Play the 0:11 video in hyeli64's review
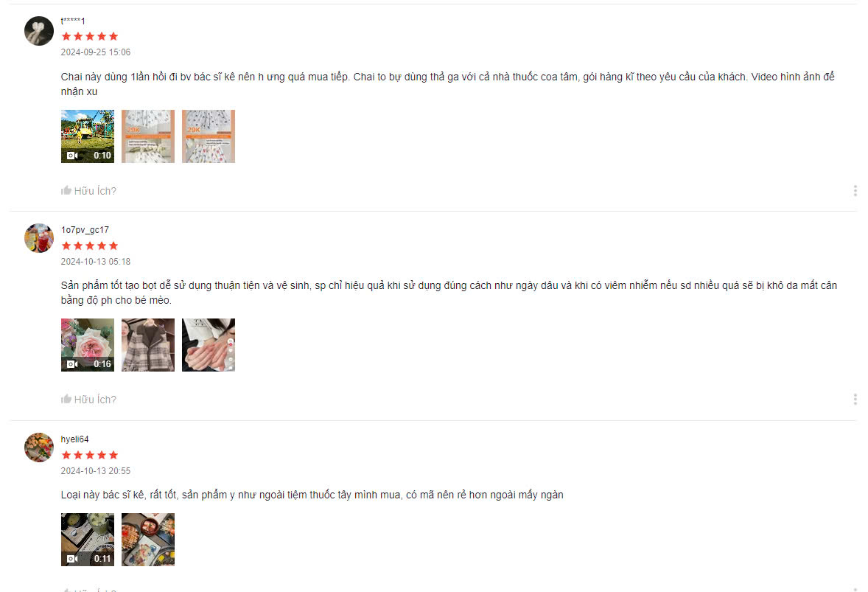The height and width of the screenshot is (592, 868). 88,540
